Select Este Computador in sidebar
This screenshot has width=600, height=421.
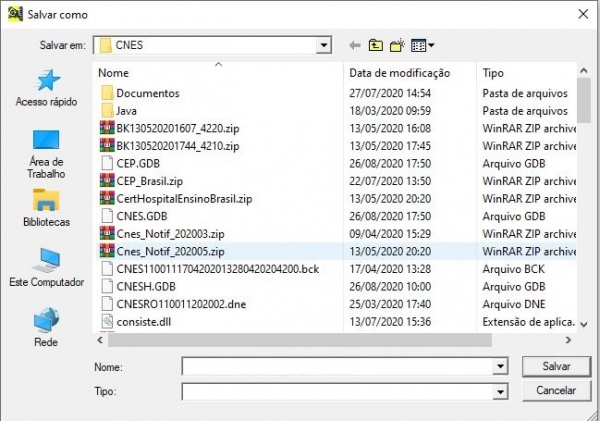point(46,269)
